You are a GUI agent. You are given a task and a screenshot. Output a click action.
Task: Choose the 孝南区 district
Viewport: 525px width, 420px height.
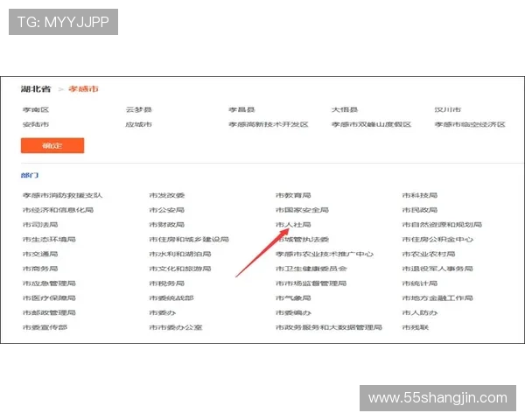(x=36, y=109)
